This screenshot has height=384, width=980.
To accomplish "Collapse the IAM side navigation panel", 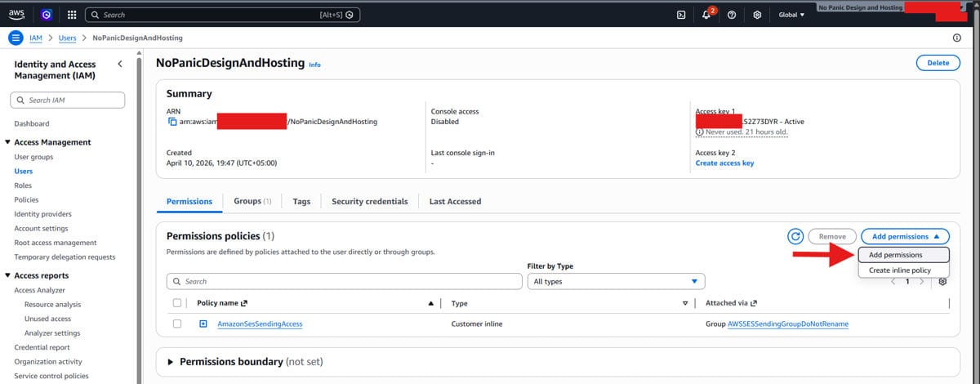I will click(120, 64).
